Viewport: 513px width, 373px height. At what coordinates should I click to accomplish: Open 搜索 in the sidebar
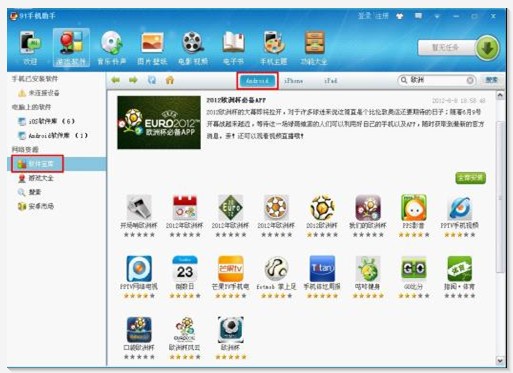(30, 192)
